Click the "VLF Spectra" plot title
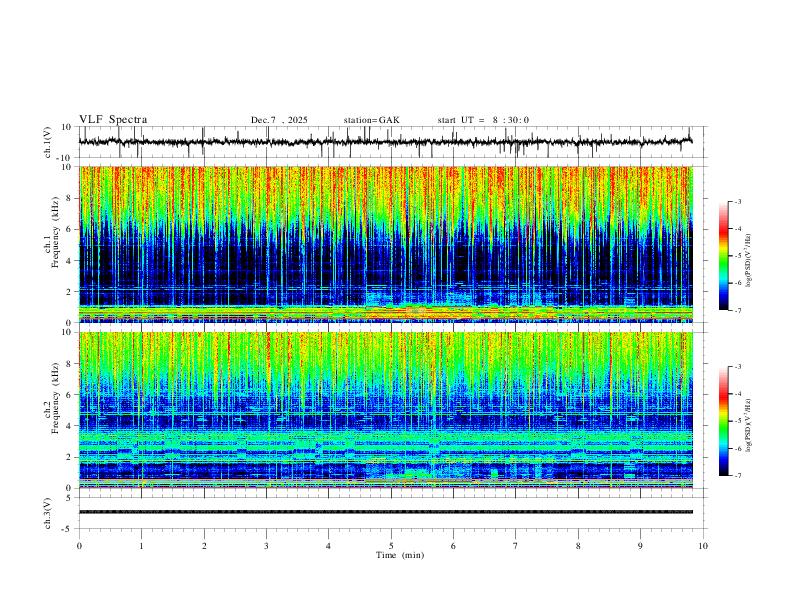The image size is (792, 612). pyautogui.click(x=113, y=120)
